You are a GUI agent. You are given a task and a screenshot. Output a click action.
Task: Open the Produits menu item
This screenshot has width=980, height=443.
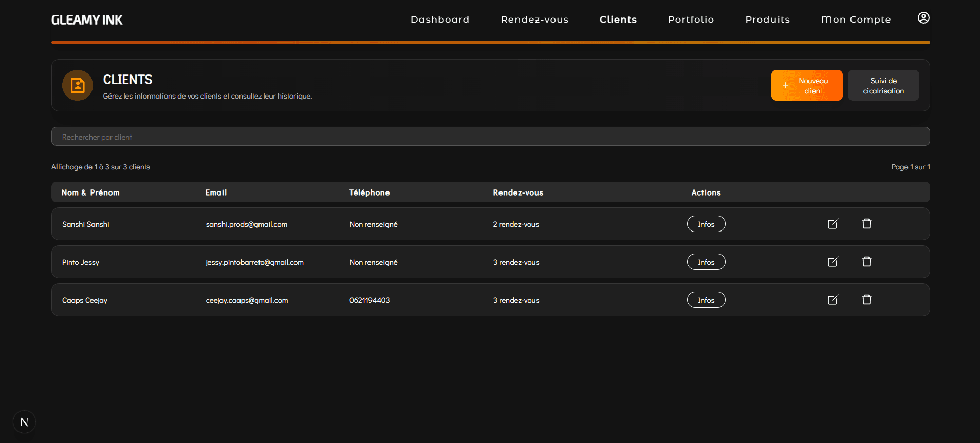(x=767, y=20)
